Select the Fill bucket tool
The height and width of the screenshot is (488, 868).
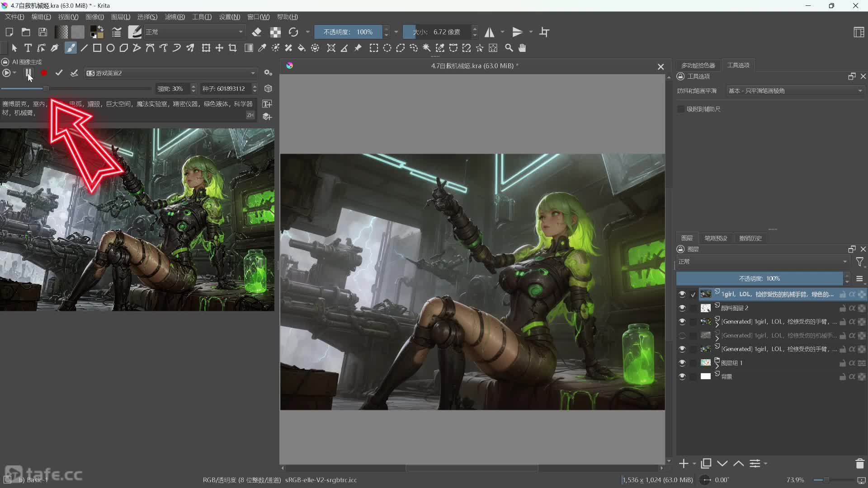tap(302, 48)
